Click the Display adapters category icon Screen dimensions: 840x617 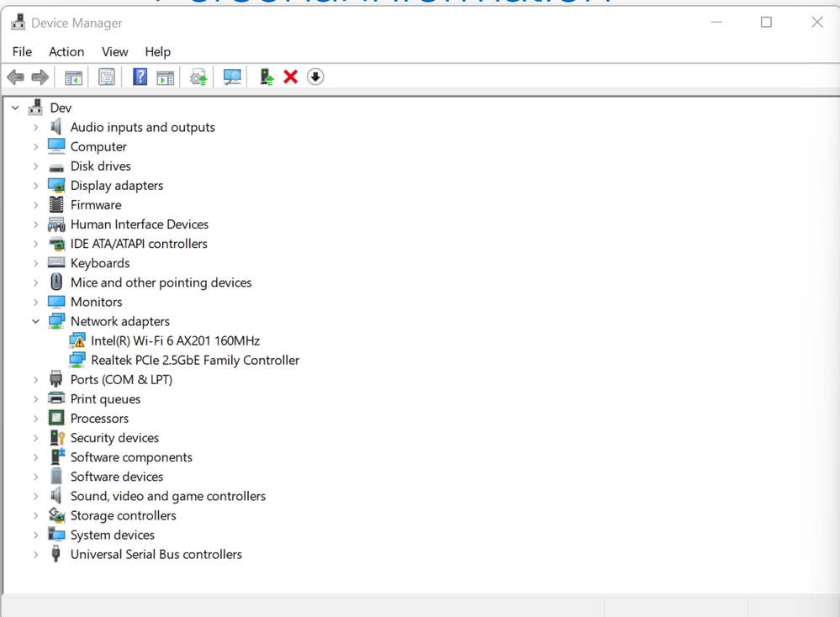click(x=56, y=185)
